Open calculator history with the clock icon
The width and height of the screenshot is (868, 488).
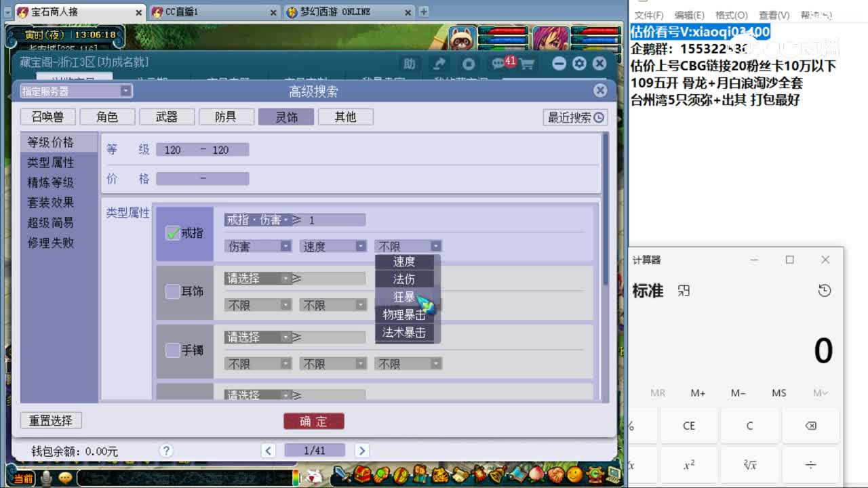click(x=825, y=290)
